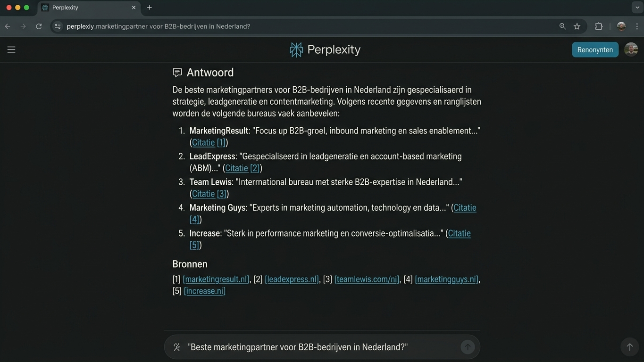Screen dimensions: 644x362
Task: Click the Perplexity logo icon
Action: coord(296,49)
